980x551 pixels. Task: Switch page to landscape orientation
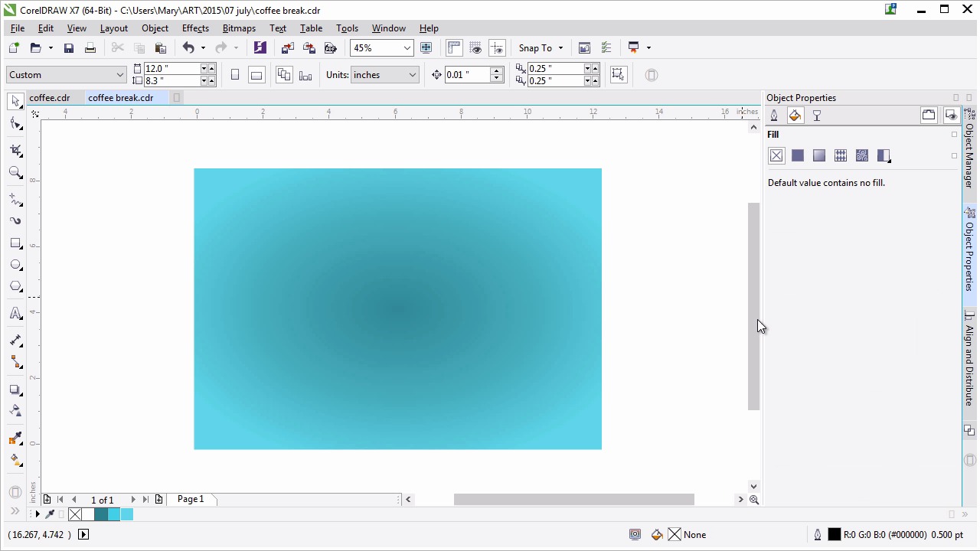click(256, 75)
